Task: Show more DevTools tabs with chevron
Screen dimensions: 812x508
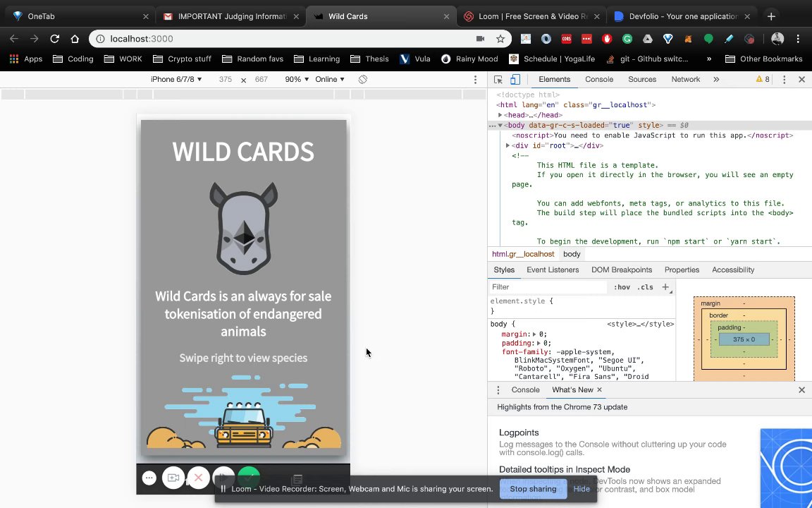Action: (716, 79)
